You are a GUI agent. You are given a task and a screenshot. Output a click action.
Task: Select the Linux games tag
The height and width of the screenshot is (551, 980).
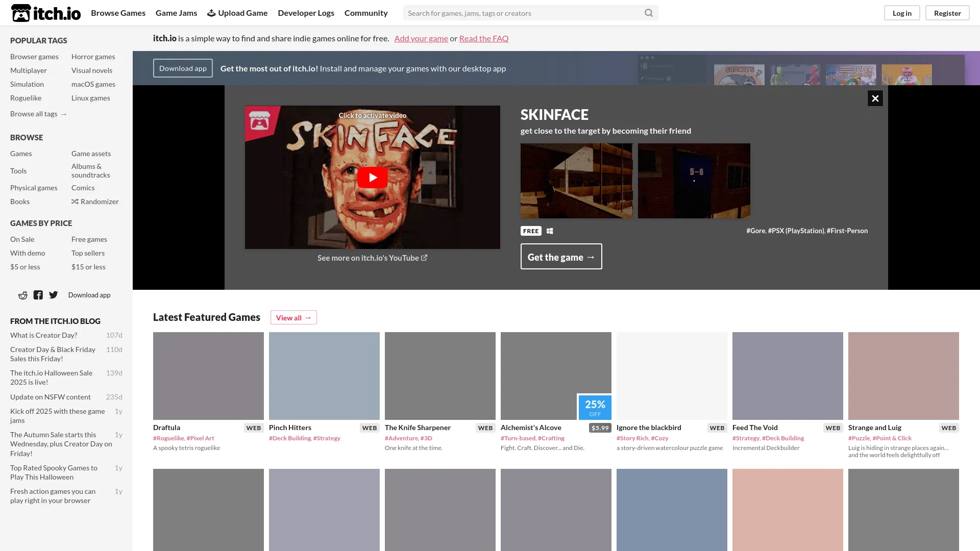pos(90,98)
